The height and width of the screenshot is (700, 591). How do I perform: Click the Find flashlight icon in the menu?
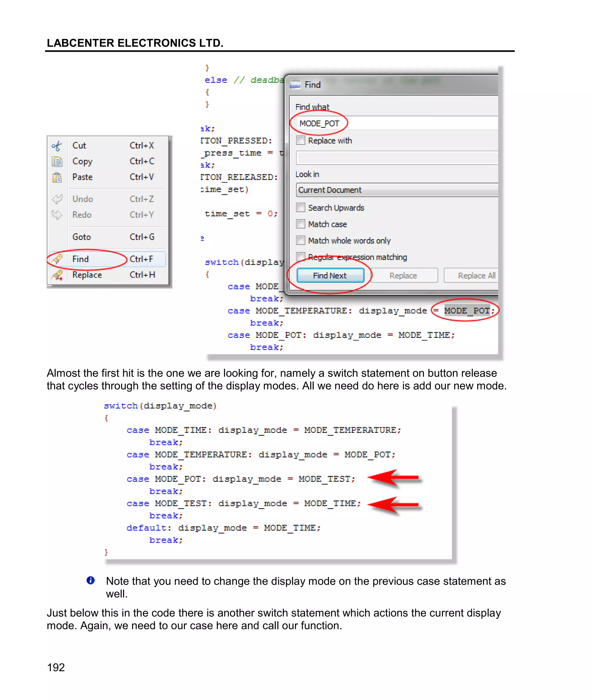[x=57, y=259]
